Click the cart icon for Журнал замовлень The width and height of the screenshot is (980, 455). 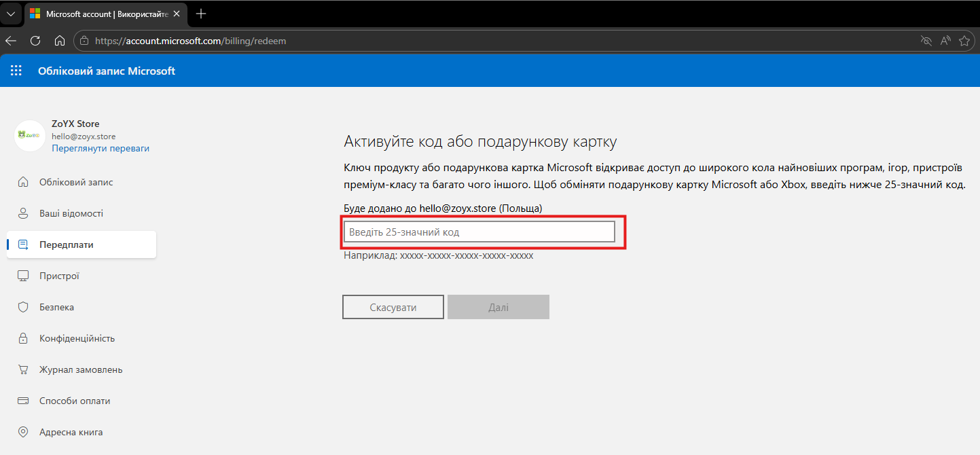point(23,369)
